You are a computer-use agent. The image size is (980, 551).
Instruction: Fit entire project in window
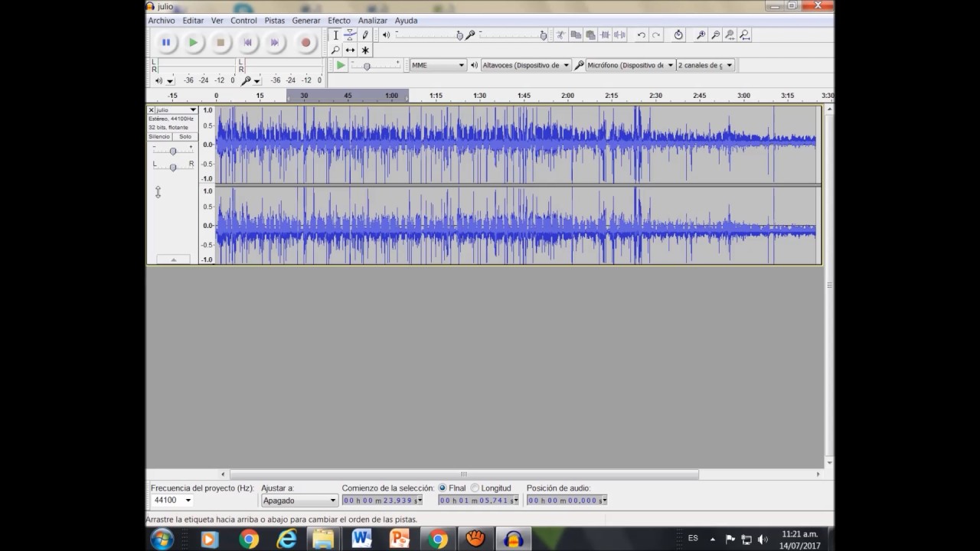tap(745, 35)
